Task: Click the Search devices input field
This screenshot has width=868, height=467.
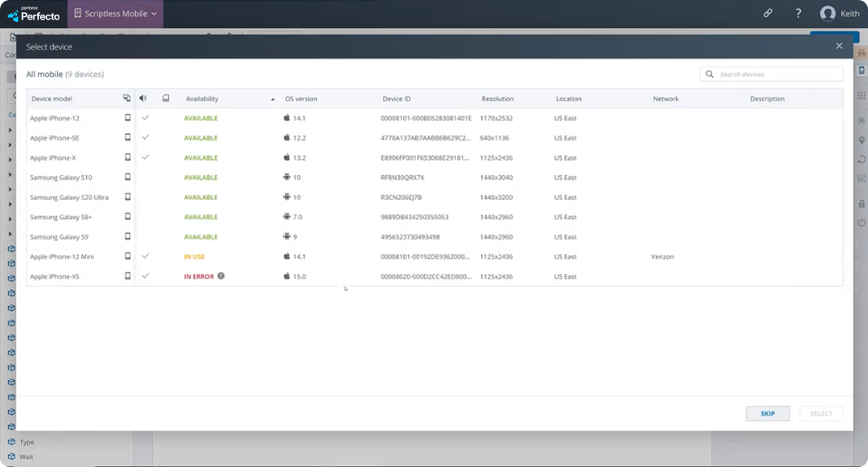Action: pyautogui.click(x=771, y=74)
